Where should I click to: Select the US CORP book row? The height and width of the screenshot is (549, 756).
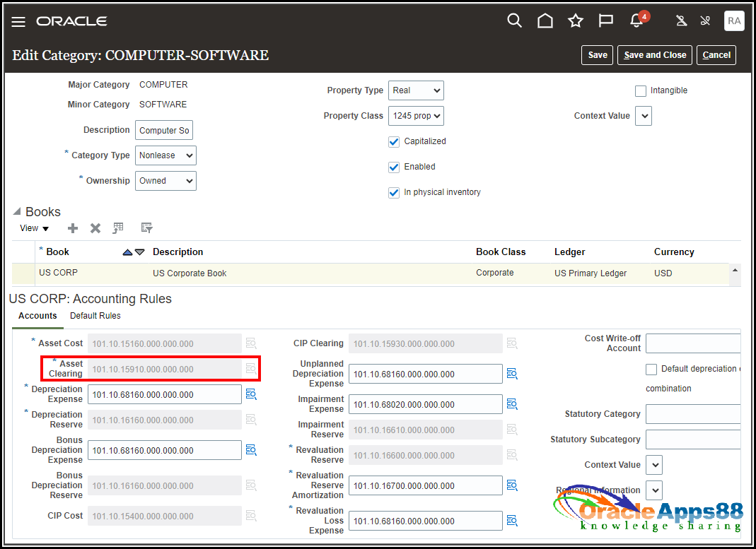tap(371, 273)
